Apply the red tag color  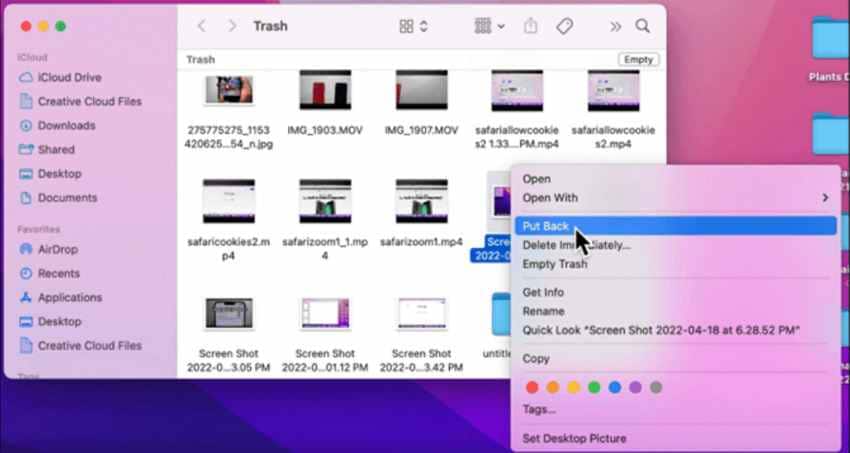532,387
